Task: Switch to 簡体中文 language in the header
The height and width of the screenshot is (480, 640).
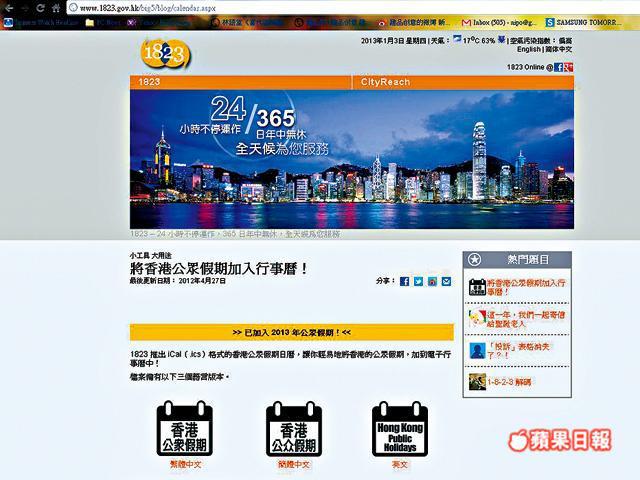Action: 558,49
